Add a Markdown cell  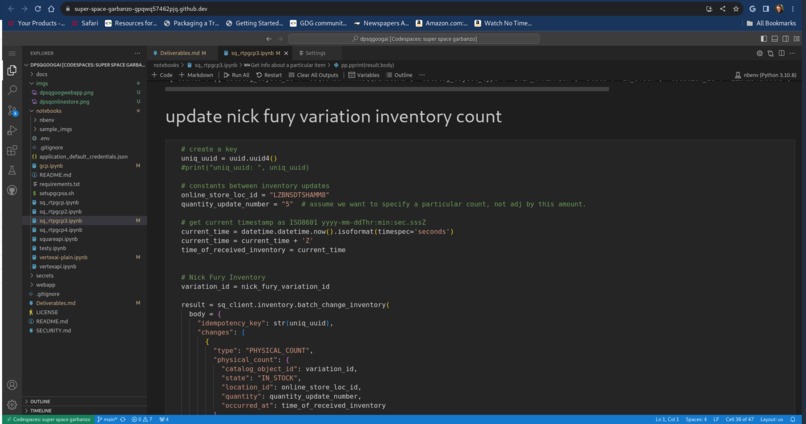(x=196, y=75)
